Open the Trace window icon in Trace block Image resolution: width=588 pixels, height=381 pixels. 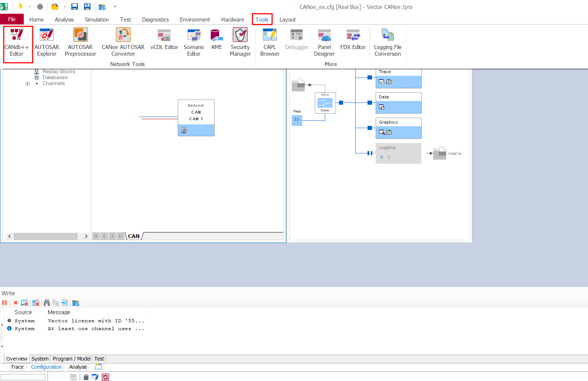[382, 82]
